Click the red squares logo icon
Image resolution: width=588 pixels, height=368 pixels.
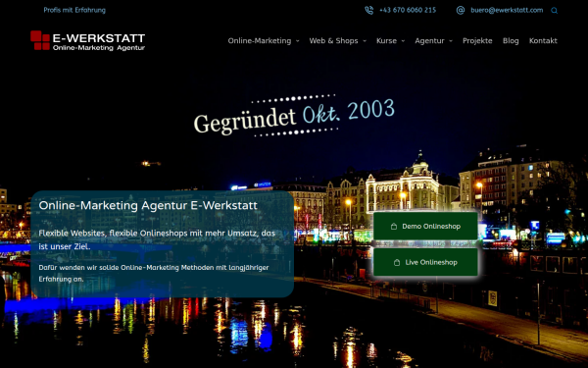point(40,40)
